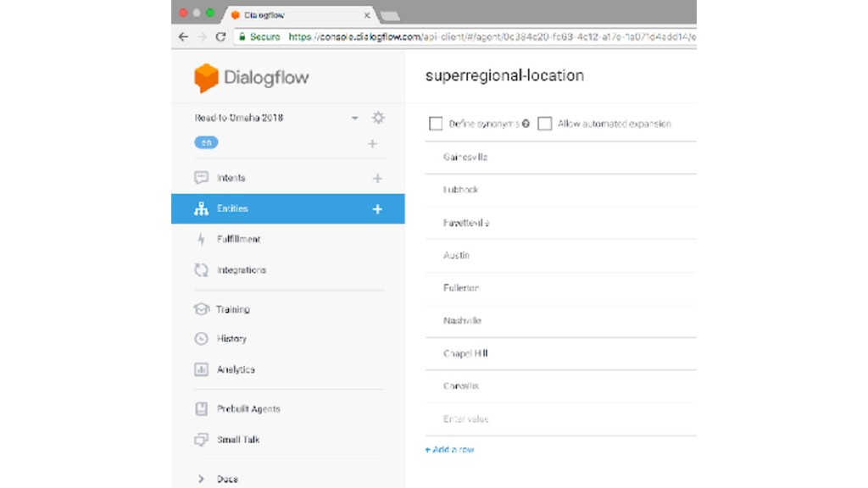Go forward with browser forward arrow
Viewport: 868px width, 488px height.
[202, 36]
